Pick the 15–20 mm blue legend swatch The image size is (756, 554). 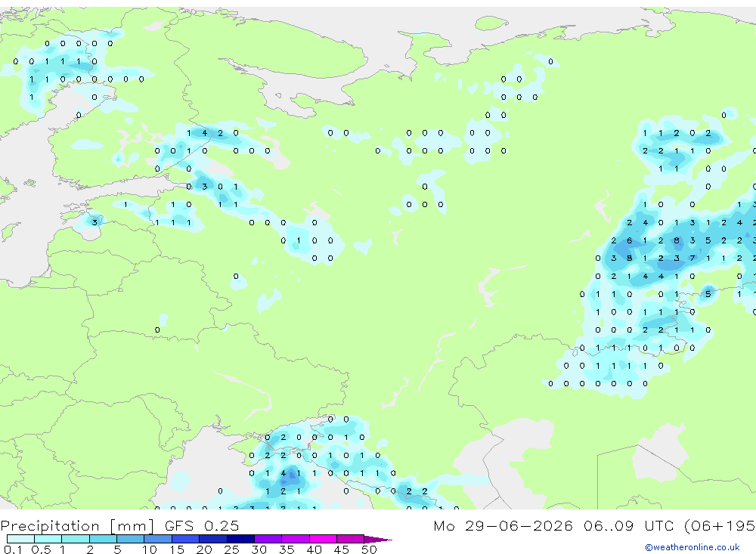click(185, 539)
